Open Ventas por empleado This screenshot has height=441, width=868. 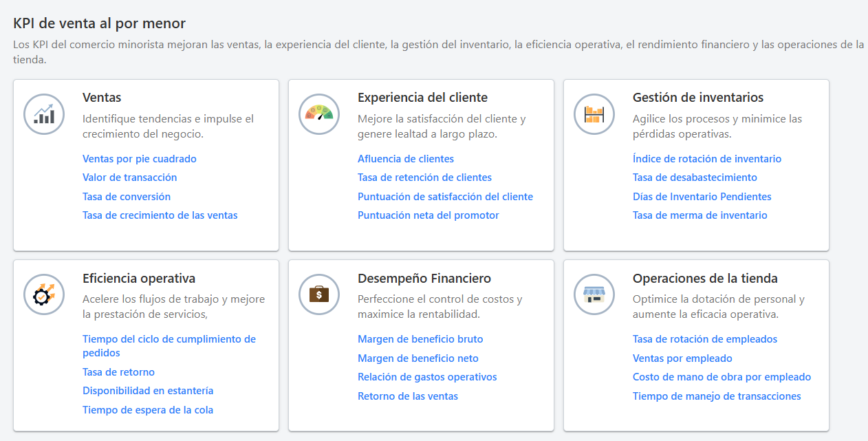682,358
